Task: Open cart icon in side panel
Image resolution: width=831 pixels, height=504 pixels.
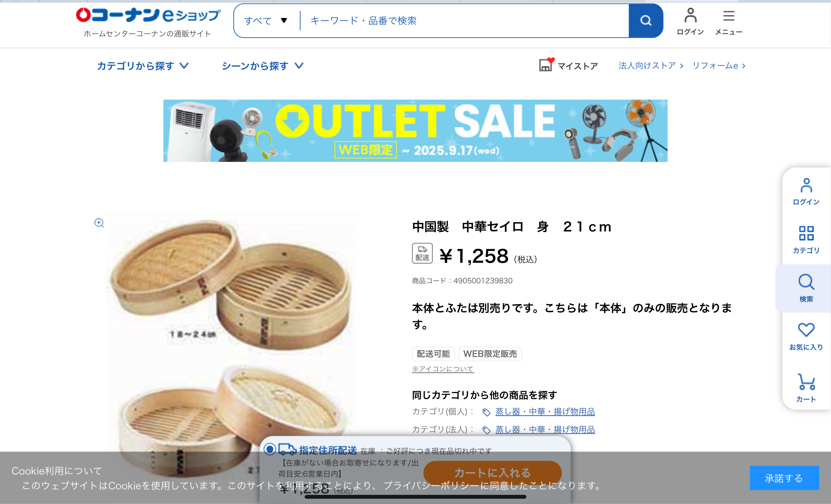Action: pos(806,382)
